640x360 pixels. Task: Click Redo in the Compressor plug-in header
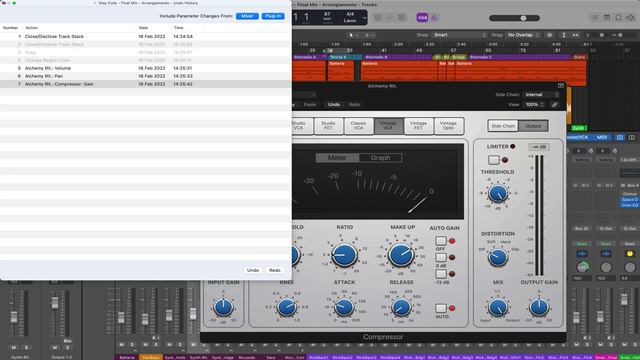pos(354,105)
